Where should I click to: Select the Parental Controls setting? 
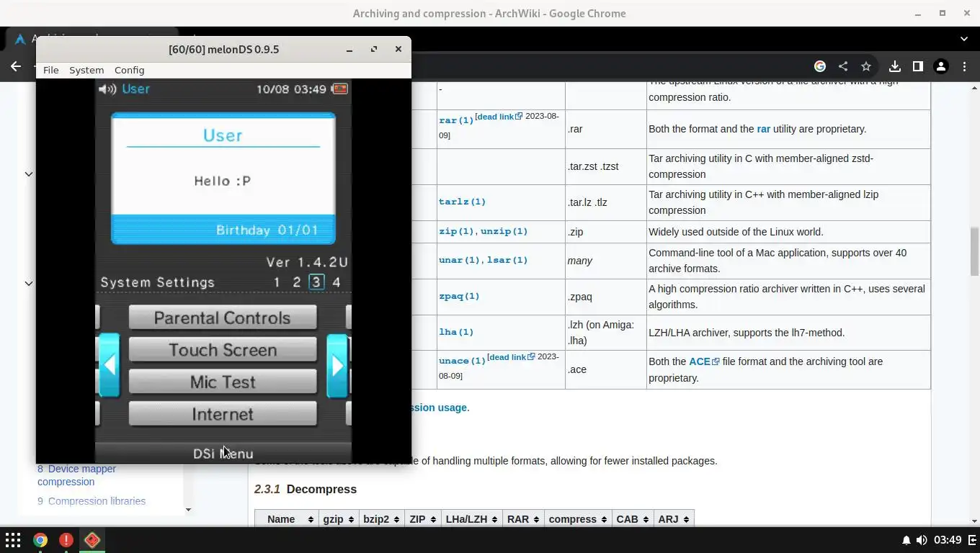click(x=223, y=318)
